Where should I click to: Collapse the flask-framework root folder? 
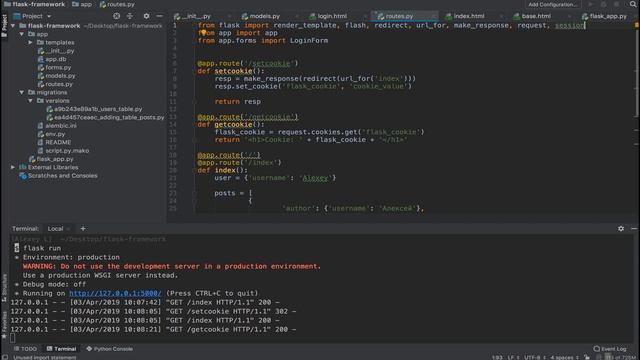[13, 26]
